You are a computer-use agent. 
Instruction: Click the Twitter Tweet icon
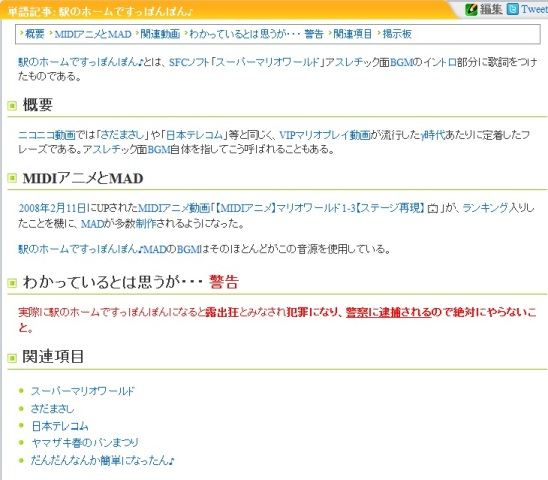(x=513, y=9)
